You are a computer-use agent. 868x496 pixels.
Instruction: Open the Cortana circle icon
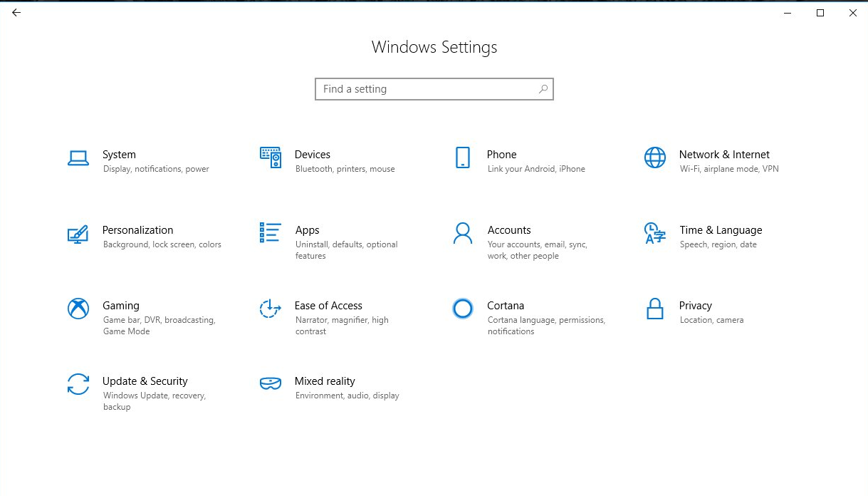pyautogui.click(x=463, y=309)
